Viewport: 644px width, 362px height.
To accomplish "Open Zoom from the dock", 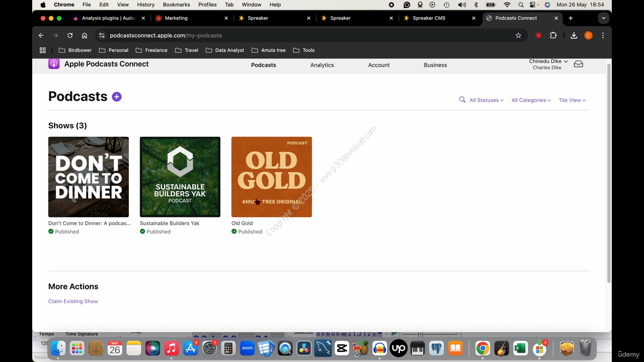I will [247, 348].
